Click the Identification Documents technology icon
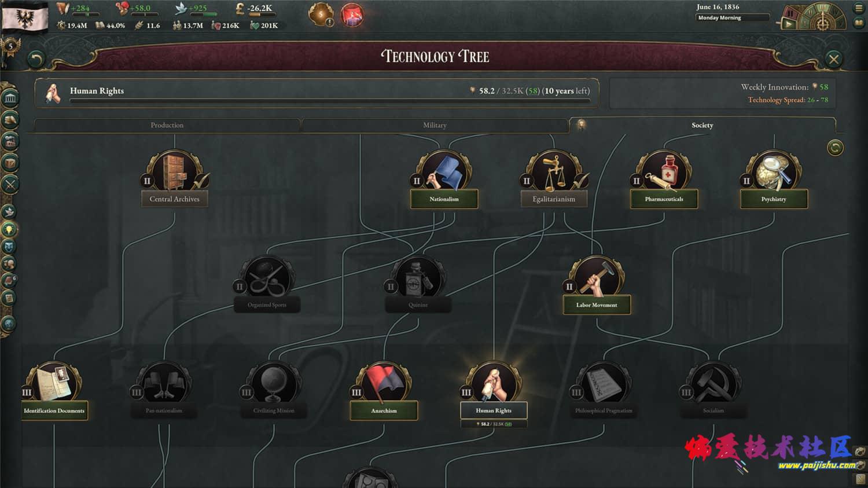The image size is (868, 488). tap(54, 383)
